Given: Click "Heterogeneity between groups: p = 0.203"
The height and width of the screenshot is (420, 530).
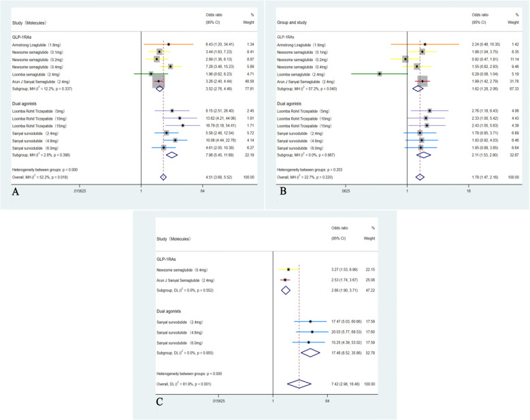Looking at the screenshot, I should [x=310, y=169].
